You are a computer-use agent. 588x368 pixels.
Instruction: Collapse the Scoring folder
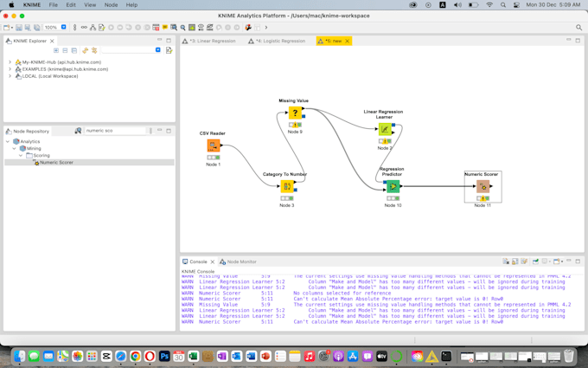tap(21, 155)
